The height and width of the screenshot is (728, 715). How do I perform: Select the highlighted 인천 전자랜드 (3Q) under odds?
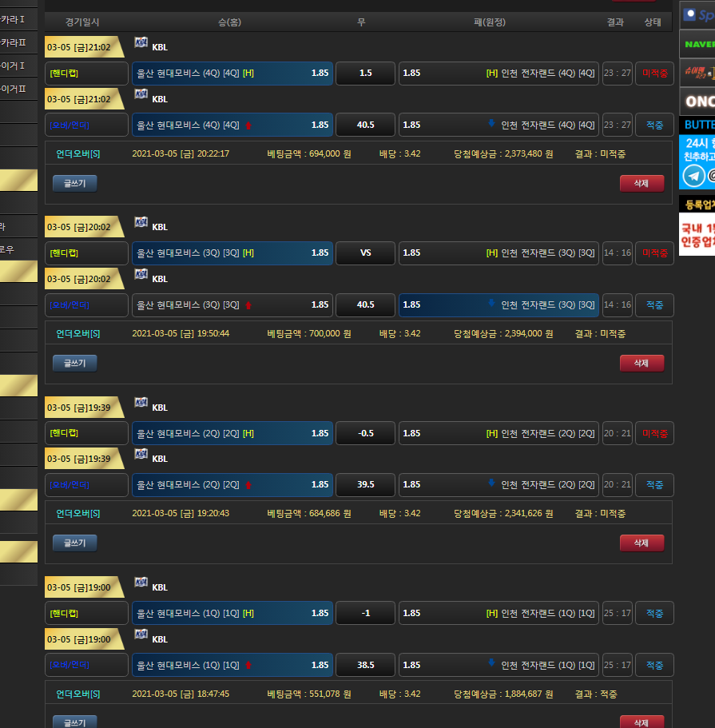(499, 305)
